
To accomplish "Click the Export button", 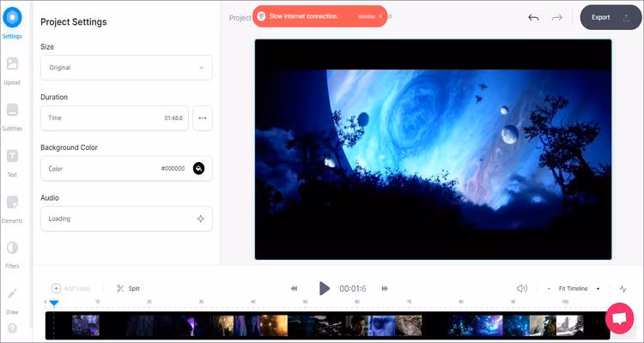I will pos(611,17).
